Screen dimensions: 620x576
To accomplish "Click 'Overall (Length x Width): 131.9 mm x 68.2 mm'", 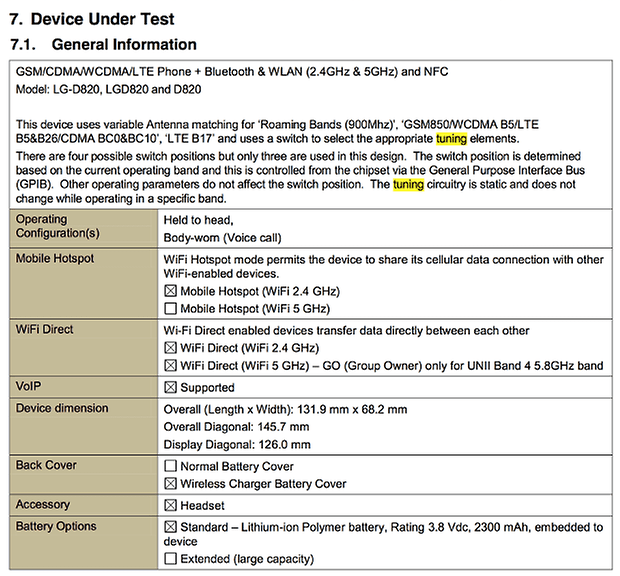I will pos(285,409).
